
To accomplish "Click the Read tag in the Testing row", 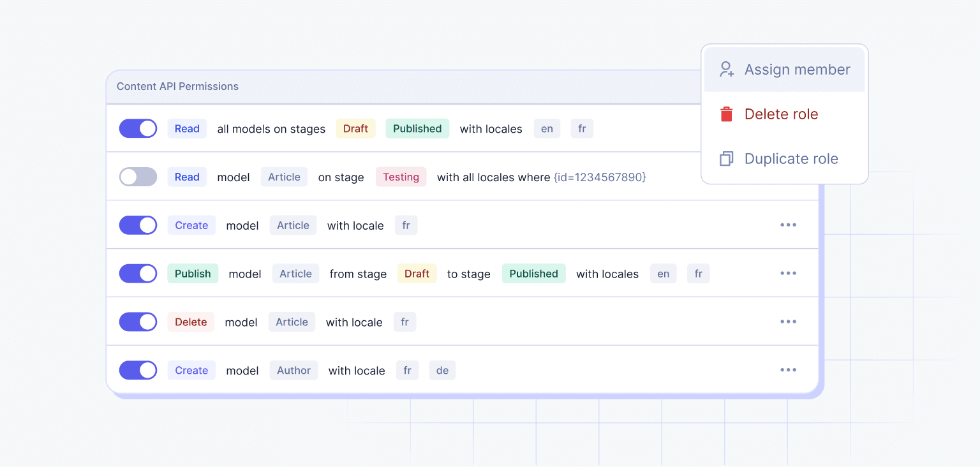I will 187,177.
